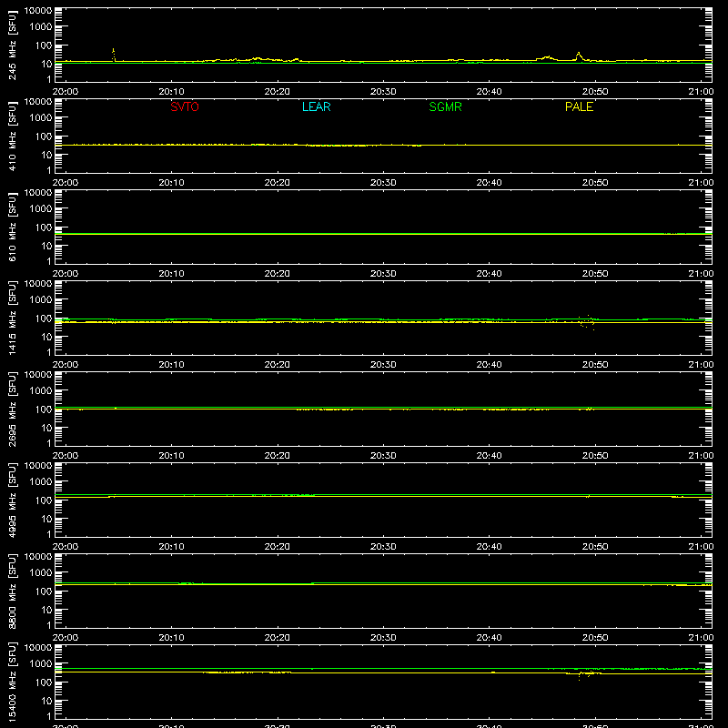Click the 245 MHz [SFU] axis title
Viewport: 728px width, 728px height.
pos(13,45)
